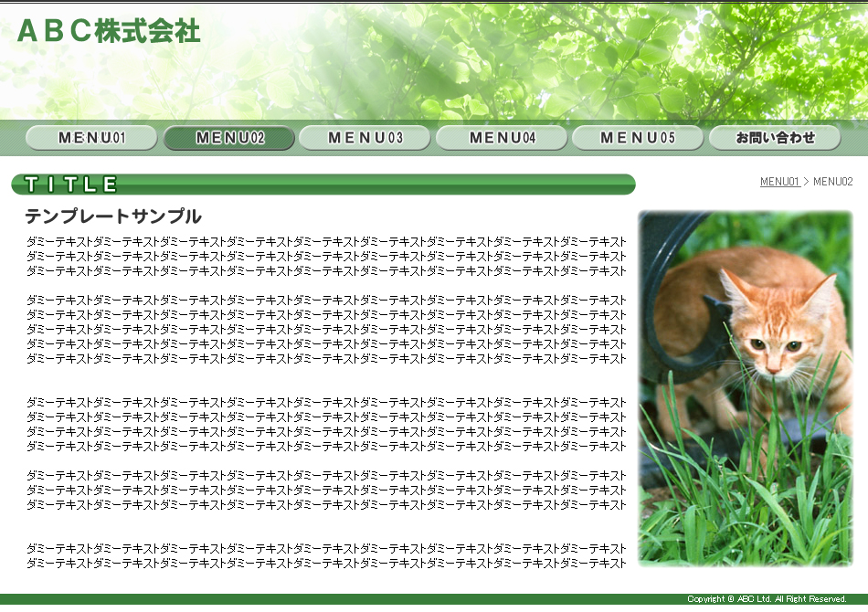Viewport: 868px width, 612px height.
Task: Click the Copyright ABC Ltd. footer text
Action: click(766, 599)
